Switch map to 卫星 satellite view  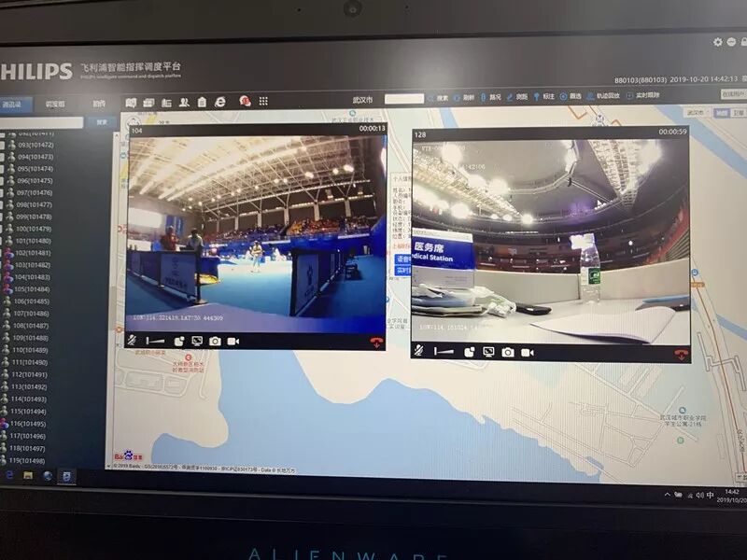[x=738, y=113]
